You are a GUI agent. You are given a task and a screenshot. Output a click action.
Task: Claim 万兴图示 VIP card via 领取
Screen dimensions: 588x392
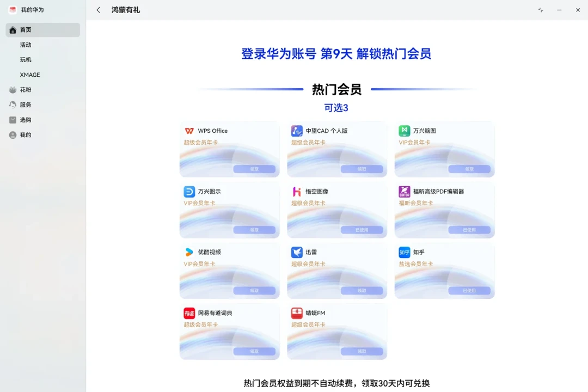pos(254,230)
